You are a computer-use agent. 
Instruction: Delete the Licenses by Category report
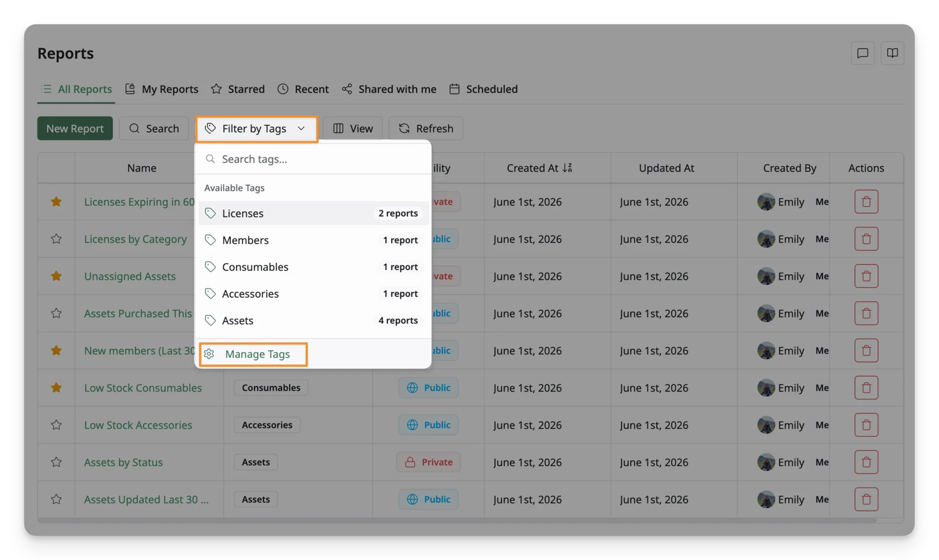tap(866, 239)
